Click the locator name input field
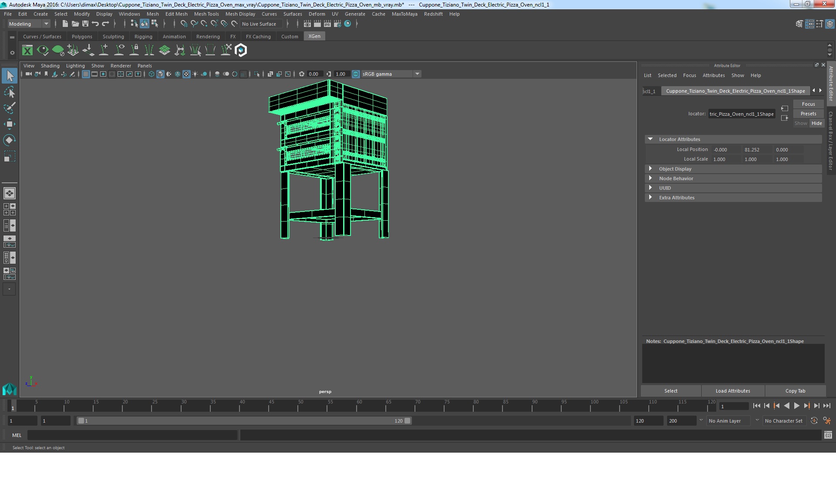This screenshot has width=836, height=504. pos(742,114)
